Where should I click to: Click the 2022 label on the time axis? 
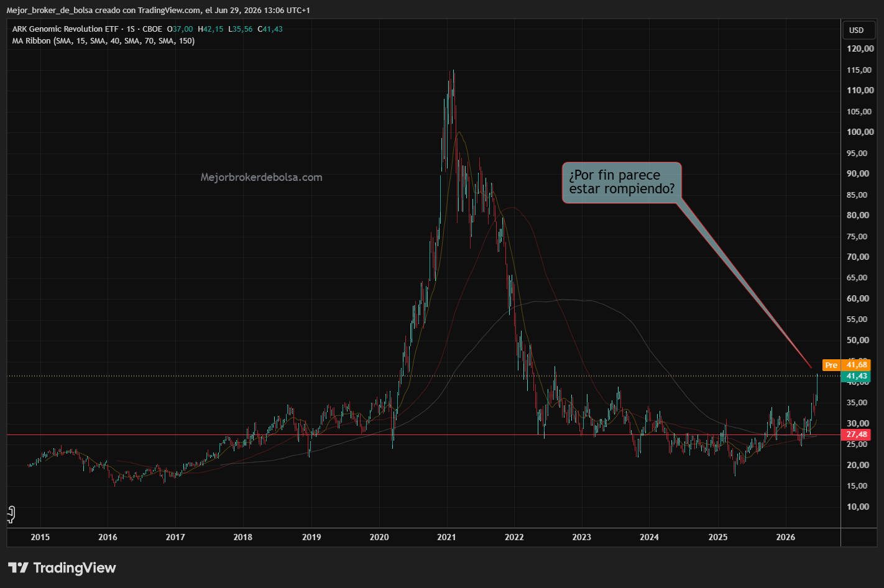pos(514,537)
